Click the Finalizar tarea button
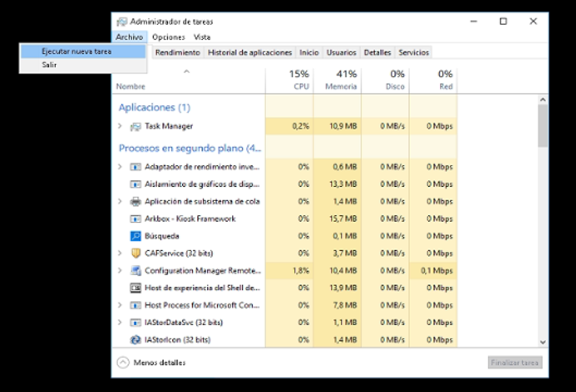 click(515, 363)
